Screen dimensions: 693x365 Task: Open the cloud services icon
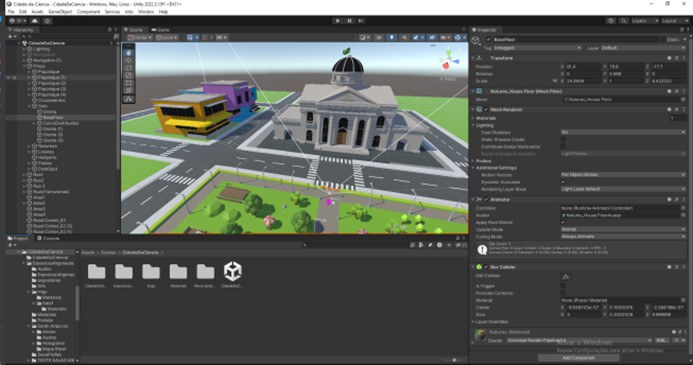pos(35,21)
